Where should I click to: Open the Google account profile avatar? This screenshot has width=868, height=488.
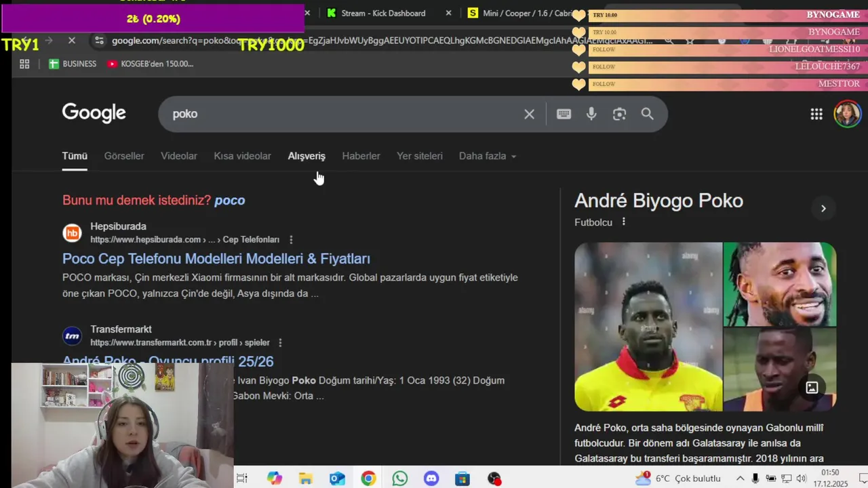click(x=847, y=114)
